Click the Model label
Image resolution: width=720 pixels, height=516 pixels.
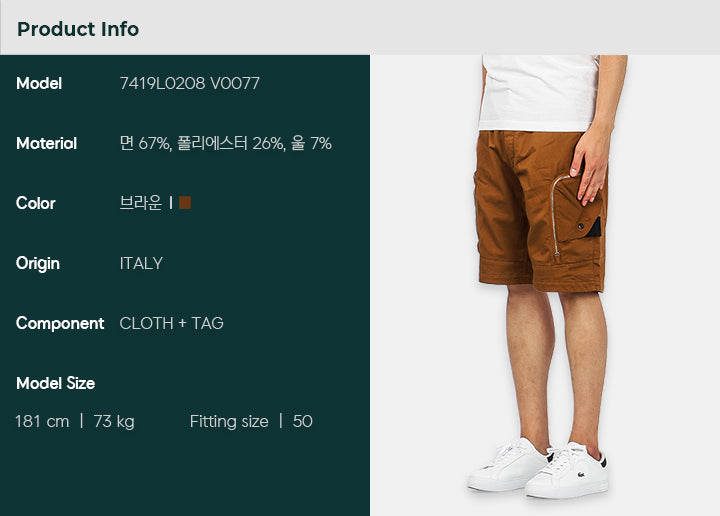click(39, 83)
